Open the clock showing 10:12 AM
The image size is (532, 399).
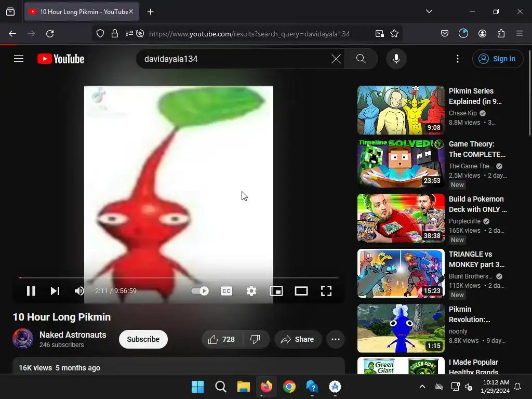click(x=495, y=387)
